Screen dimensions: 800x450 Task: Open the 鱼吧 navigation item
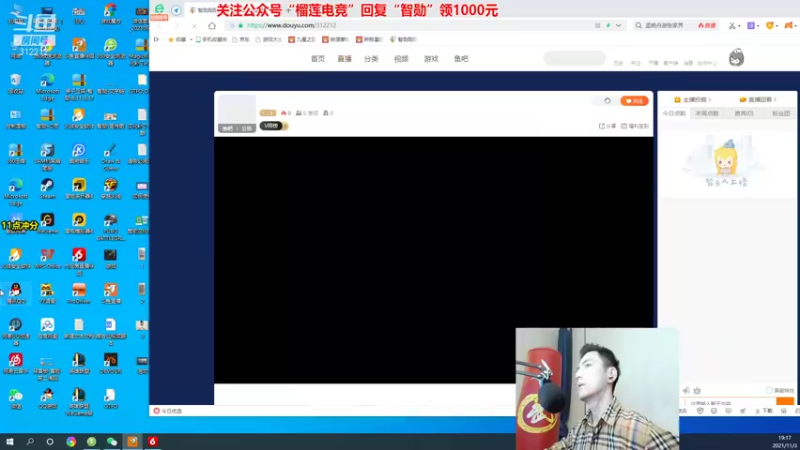(x=461, y=59)
